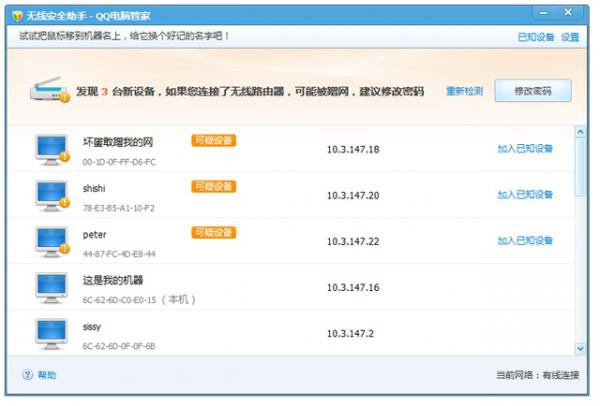The height and width of the screenshot is (406, 600).
Task: Open 已知设备 known devices list
Action: tap(536, 37)
